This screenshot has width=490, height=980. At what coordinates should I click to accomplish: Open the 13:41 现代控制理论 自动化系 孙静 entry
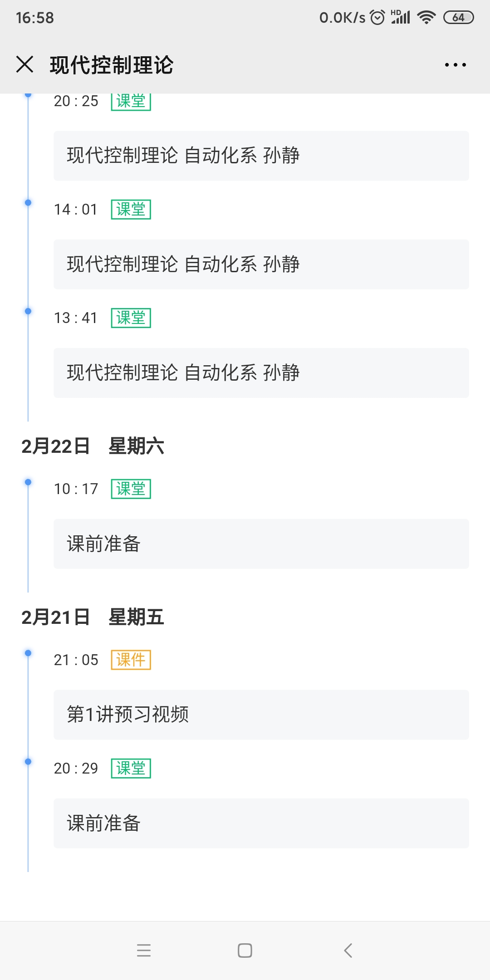coord(261,373)
